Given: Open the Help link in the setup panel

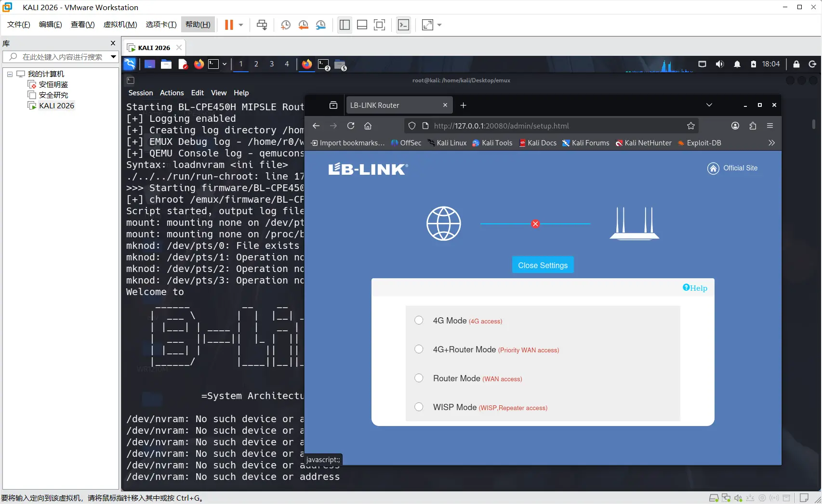Looking at the screenshot, I should click(x=695, y=288).
